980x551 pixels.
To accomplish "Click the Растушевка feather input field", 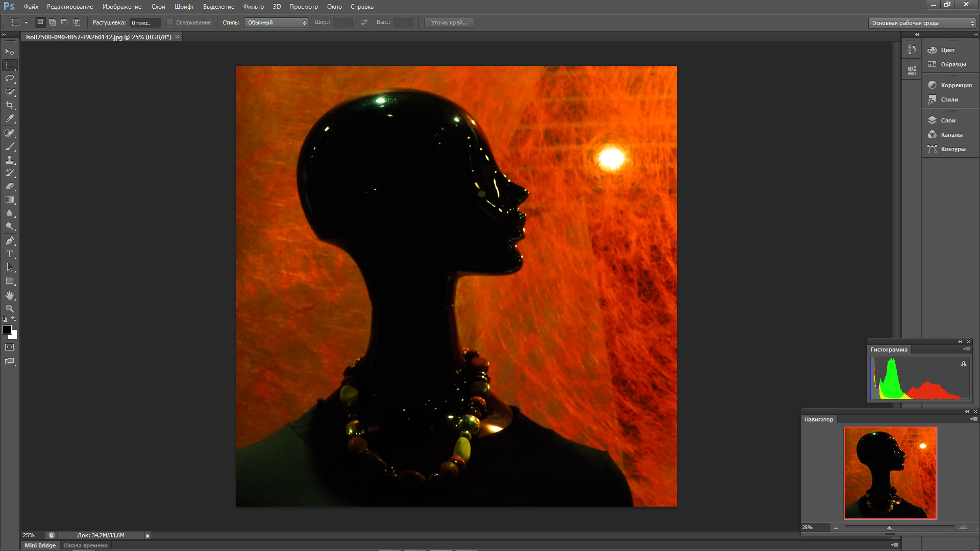I will click(145, 23).
